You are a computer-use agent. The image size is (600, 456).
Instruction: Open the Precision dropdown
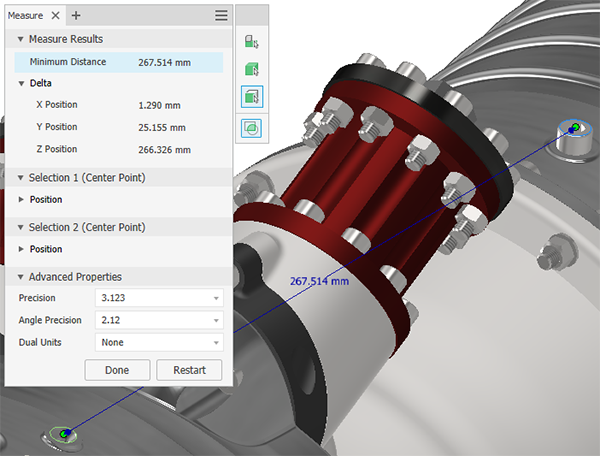coord(159,298)
